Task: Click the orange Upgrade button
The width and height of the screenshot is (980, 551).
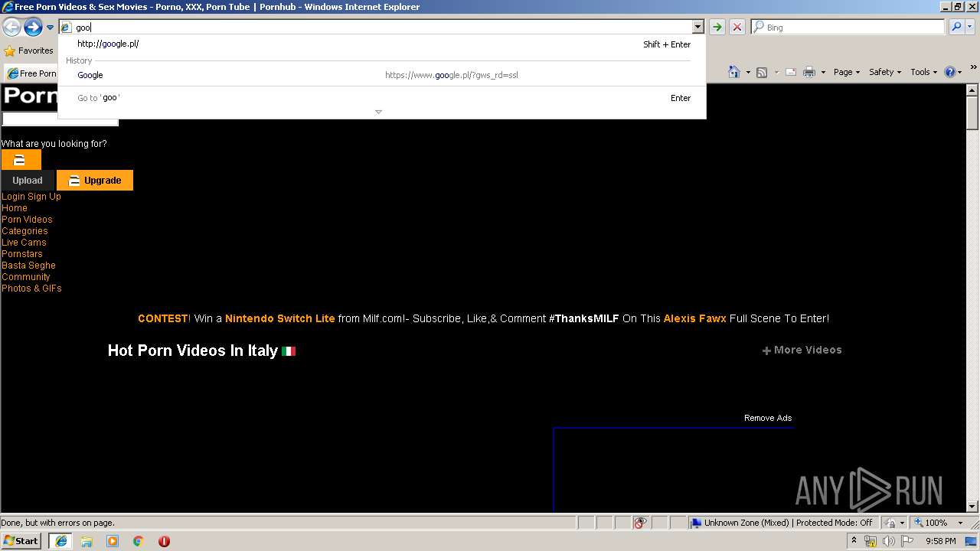Action: click(95, 181)
